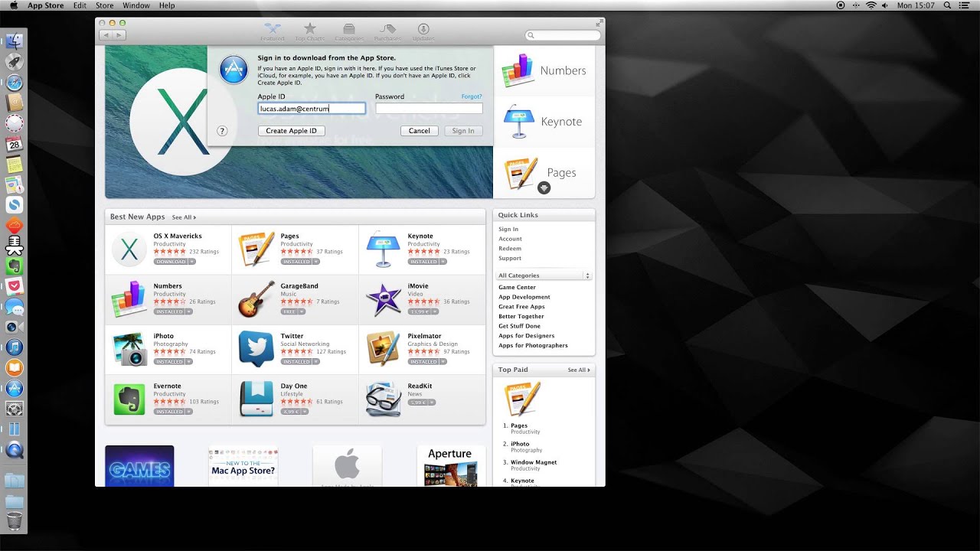Click the Pages banner icon on the right
This screenshot has width=980, height=551.
521,173
